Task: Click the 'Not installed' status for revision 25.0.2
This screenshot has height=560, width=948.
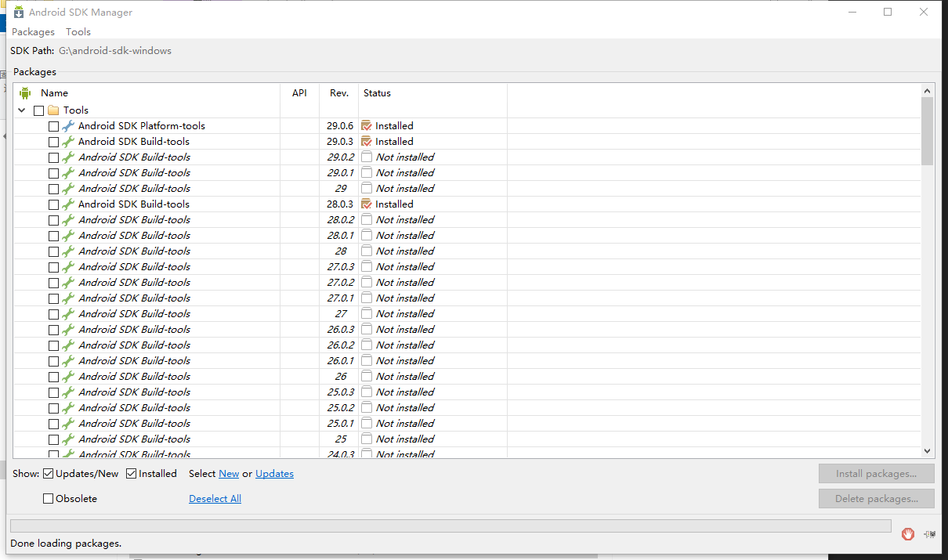Action: point(405,408)
